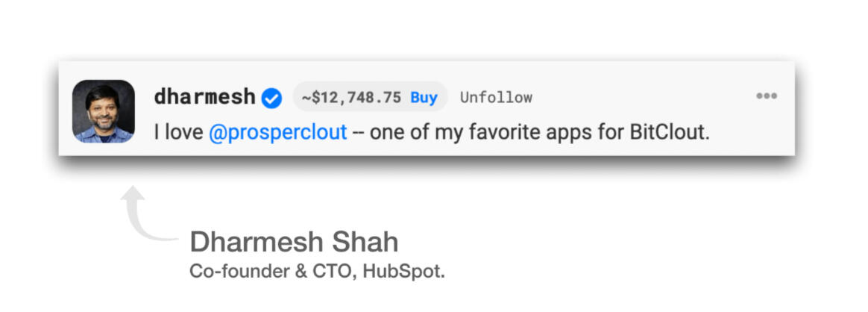Click the double dash in the post text
Viewport: 868px width, 312px height.
point(357,133)
